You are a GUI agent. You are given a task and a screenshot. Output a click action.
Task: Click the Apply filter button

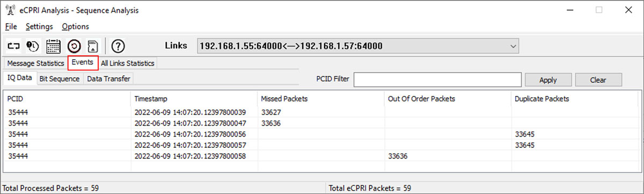click(x=548, y=80)
